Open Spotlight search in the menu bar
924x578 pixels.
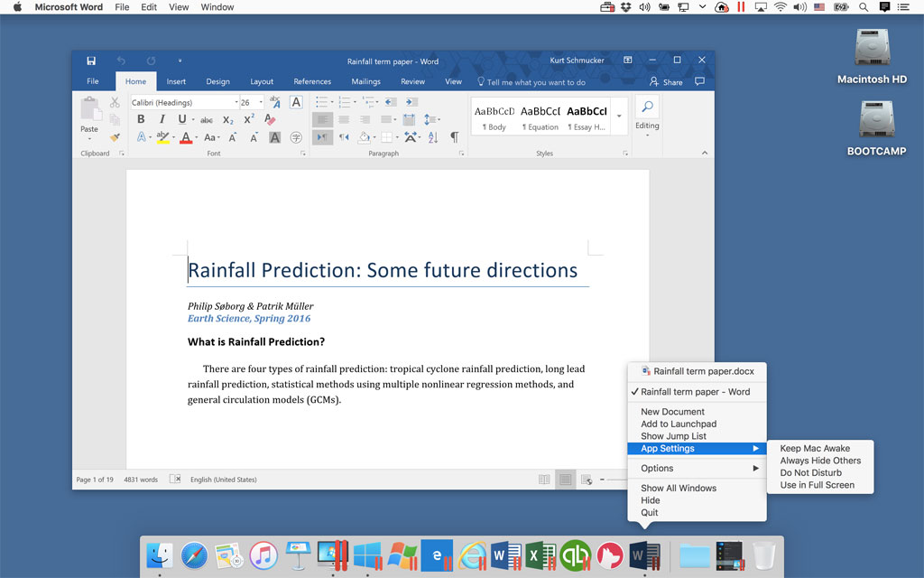(864, 7)
